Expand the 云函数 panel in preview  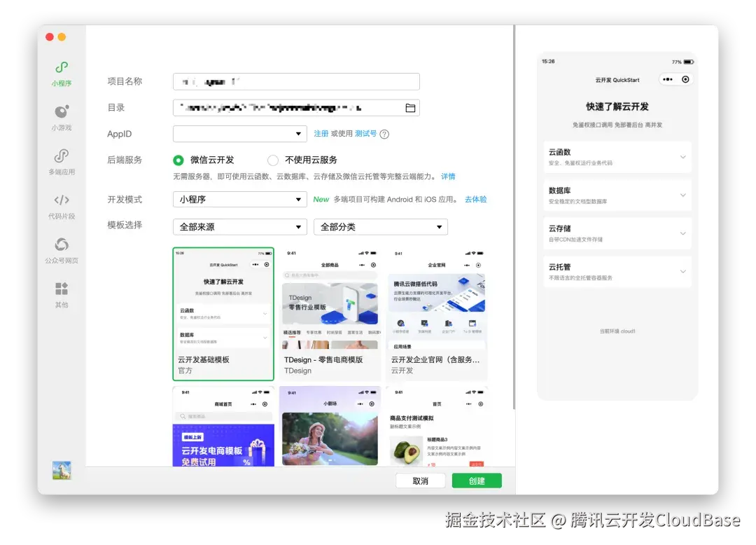[617, 157]
